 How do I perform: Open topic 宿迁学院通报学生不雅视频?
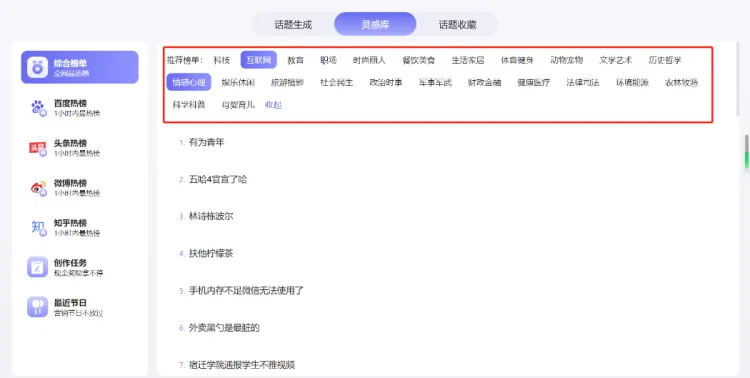click(x=242, y=365)
